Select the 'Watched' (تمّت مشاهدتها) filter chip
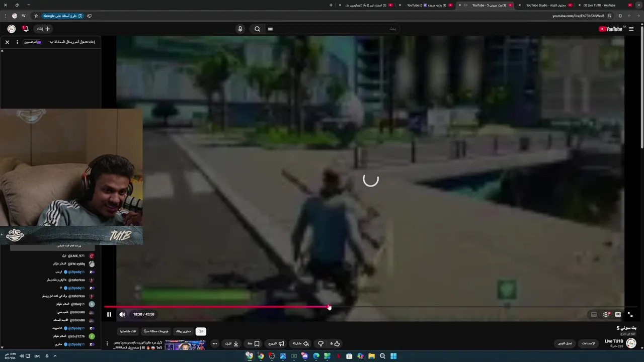 [128, 331]
